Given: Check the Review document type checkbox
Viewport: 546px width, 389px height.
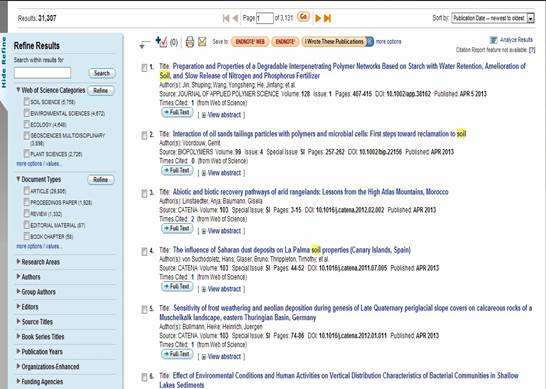Looking at the screenshot, I should coord(26,213).
